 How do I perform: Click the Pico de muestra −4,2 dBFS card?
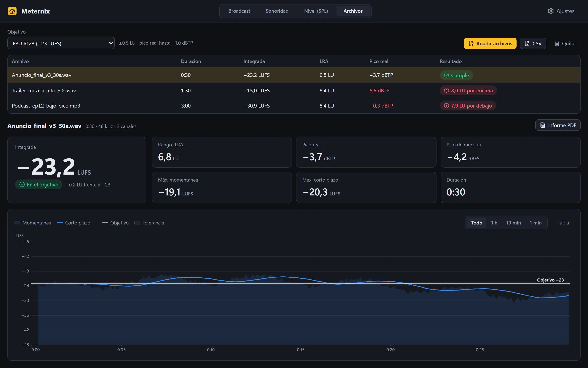[x=510, y=152]
